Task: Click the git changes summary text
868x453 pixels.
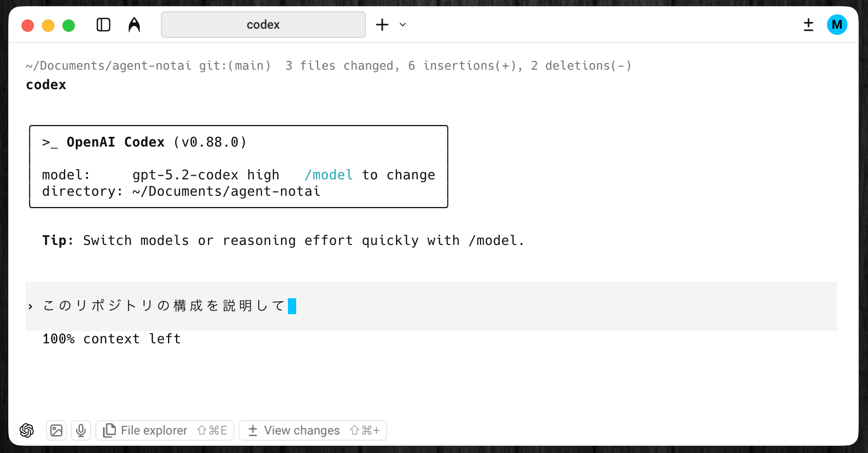Action: click(458, 66)
